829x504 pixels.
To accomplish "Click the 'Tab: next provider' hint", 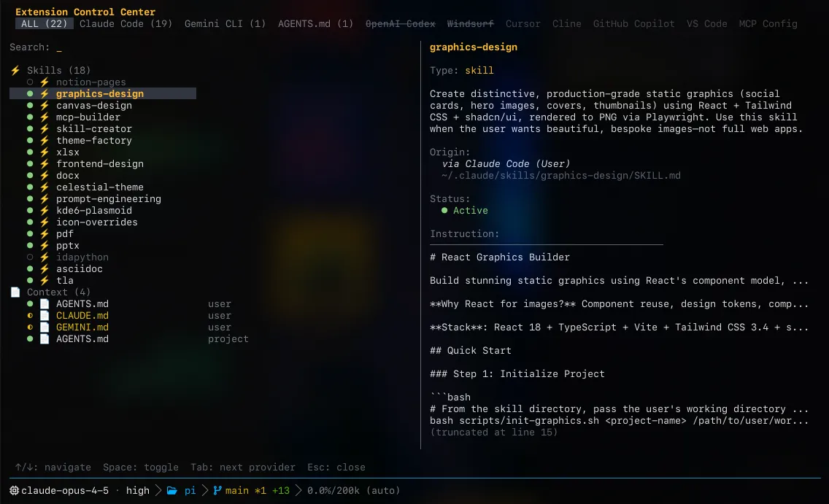I will (x=243, y=467).
